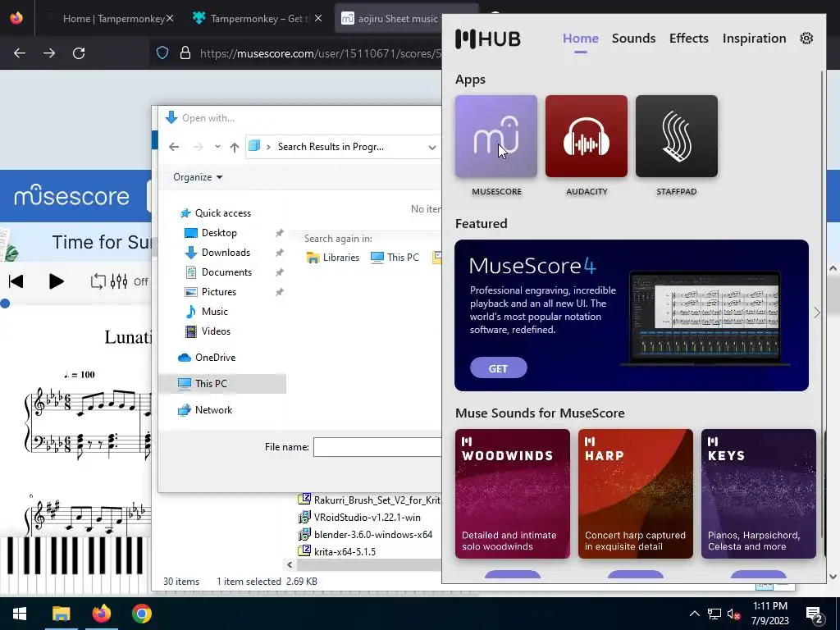Open the StaffPad app tile

(676, 136)
